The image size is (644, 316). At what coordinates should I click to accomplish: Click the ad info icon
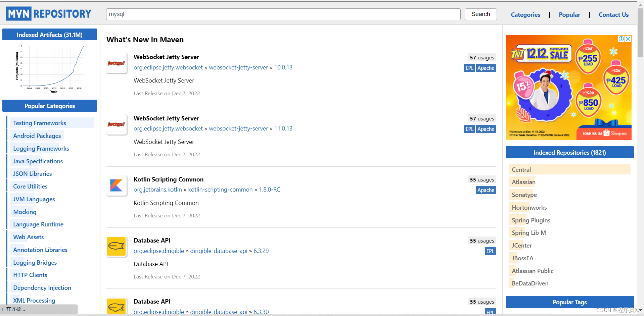coord(622,39)
